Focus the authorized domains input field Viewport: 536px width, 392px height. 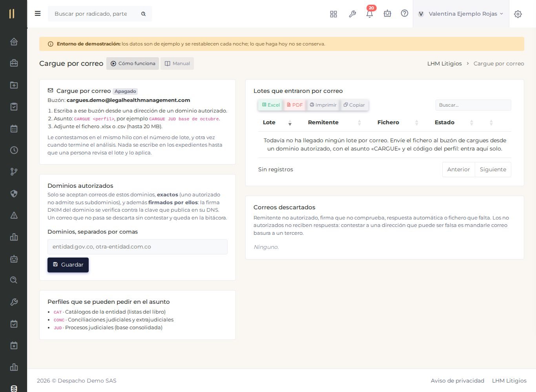point(137,247)
